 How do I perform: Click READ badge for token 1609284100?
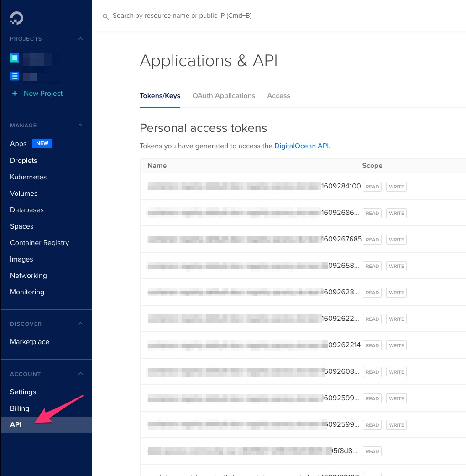pos(372,187)
